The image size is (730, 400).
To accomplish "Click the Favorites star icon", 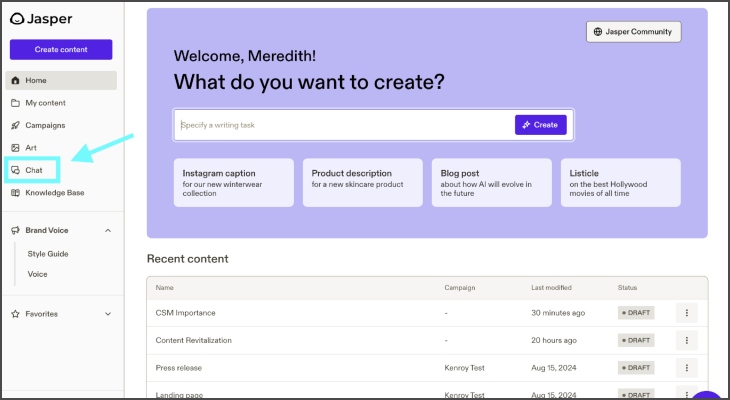I will [x=15, y=314].
